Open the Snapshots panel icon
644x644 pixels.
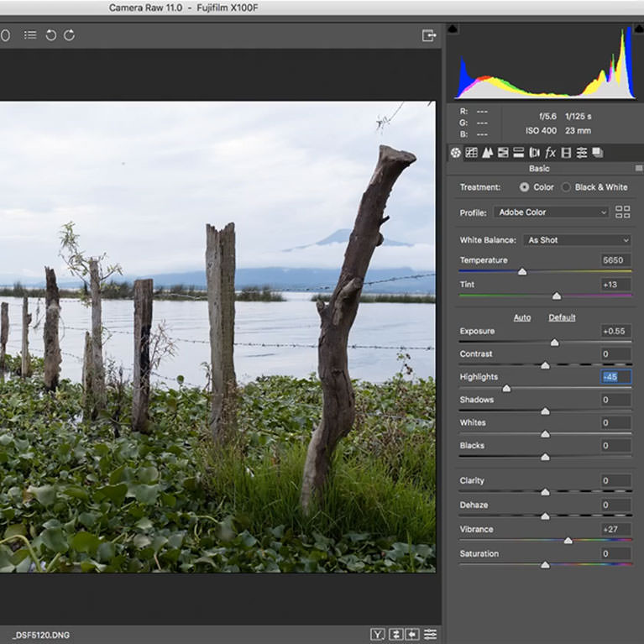click(x=597, y=153)
